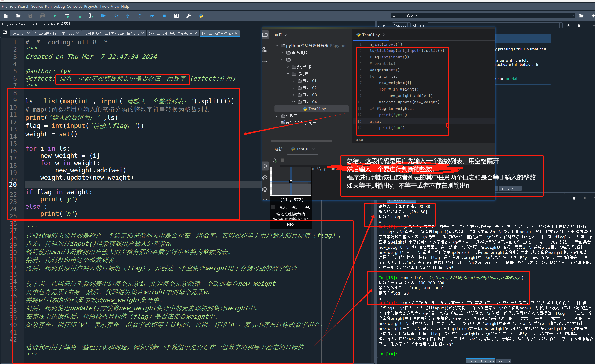The image size is (595, 364).
Task: Click the picked color swatch square
Action: pos(273,207)
